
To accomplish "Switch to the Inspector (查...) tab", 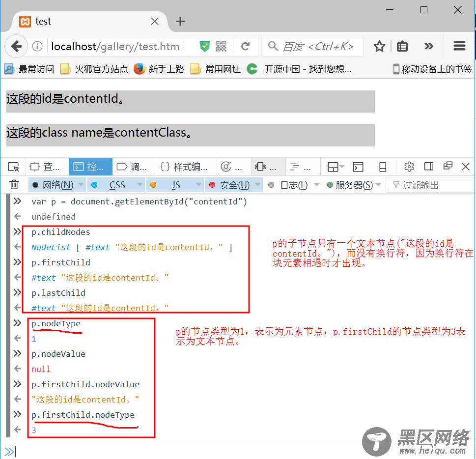I will 47,167.
